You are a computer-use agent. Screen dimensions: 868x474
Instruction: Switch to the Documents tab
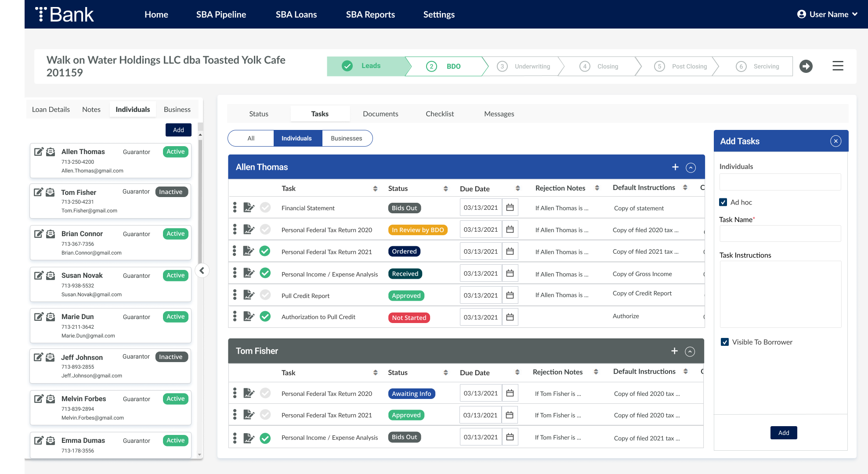380,114
